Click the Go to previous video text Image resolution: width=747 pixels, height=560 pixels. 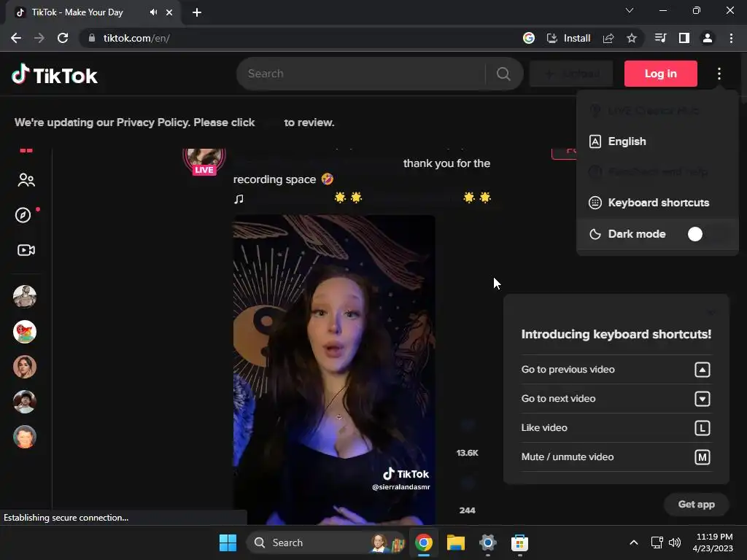pyautogui.click(x=568, y=370)
